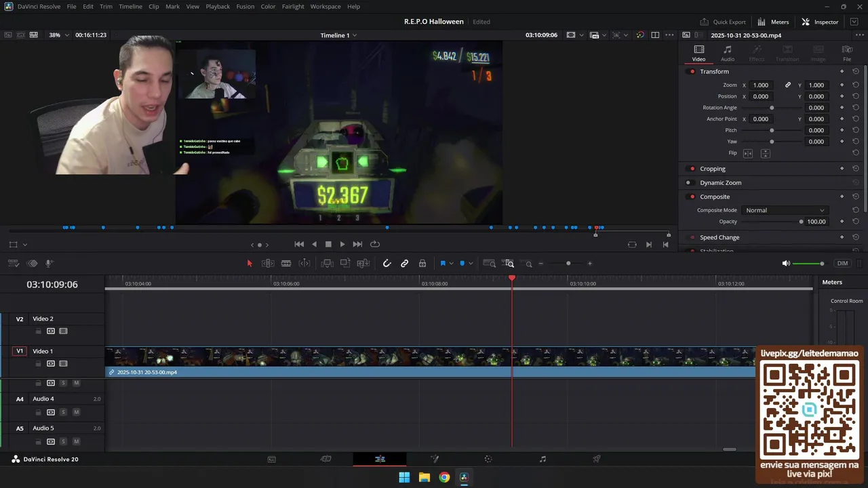868x488 pixels.
Task: Play the timeline forward
Action: [342, 244]
